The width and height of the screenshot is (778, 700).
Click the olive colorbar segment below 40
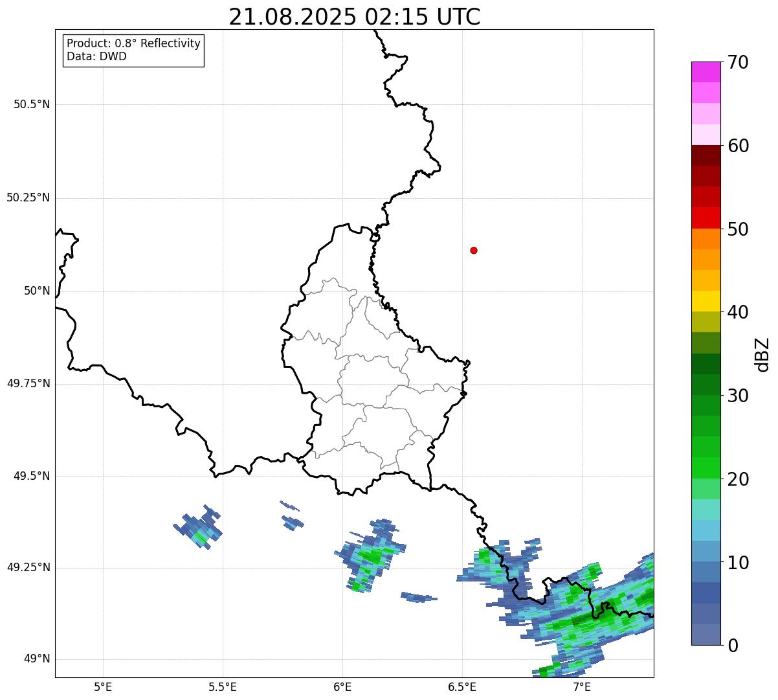[706, 322]
